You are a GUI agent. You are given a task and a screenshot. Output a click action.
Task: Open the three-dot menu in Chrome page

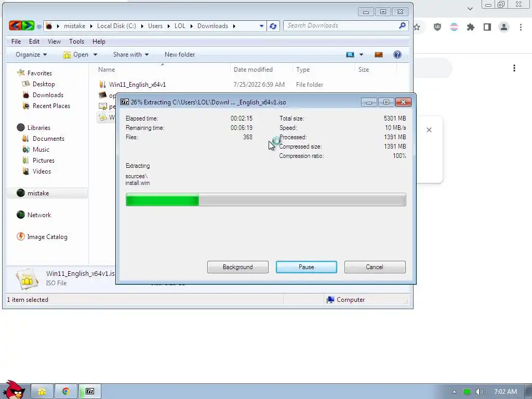click(x=514, y=68)
